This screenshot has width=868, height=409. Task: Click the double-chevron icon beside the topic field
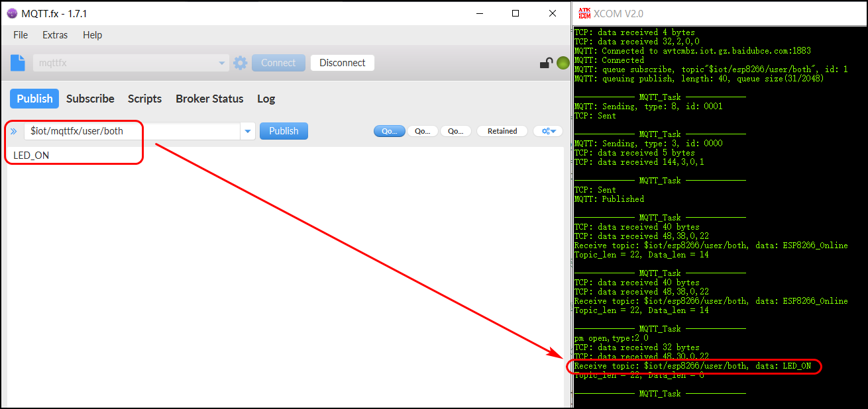point(14,131)
